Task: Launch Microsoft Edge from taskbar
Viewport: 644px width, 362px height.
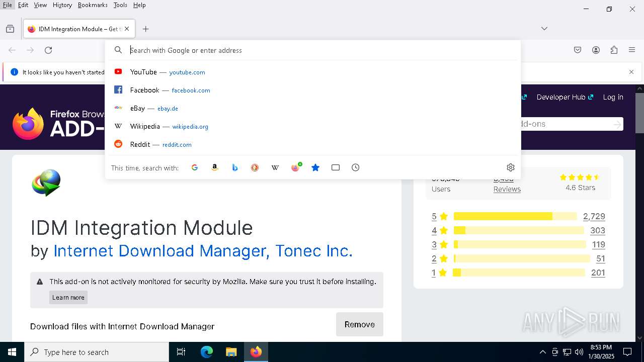Action: click(207, 352)
